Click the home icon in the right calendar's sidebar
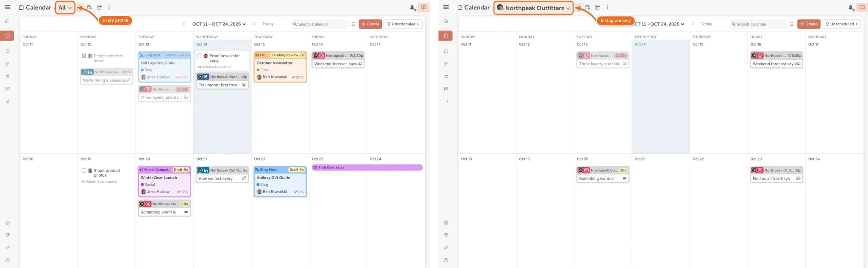Image resolution: width=868 pixels, height=268 pixels. [x=446, y=21]
